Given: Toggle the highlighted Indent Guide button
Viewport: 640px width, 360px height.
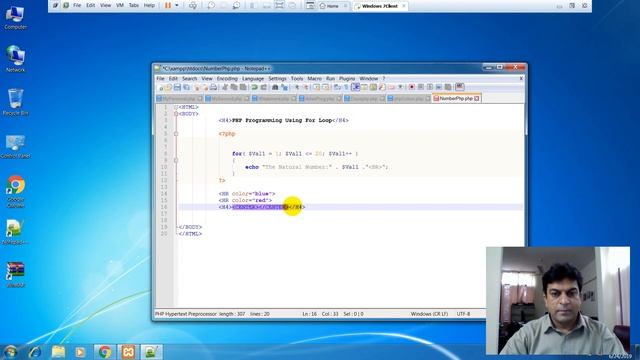Looking at the screenshot, I should [x=356, y=87].
